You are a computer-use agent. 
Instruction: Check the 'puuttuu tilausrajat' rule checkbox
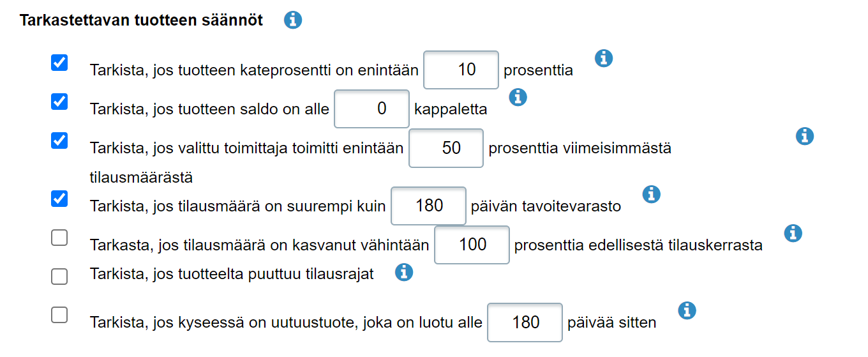[x=59, y=276]
